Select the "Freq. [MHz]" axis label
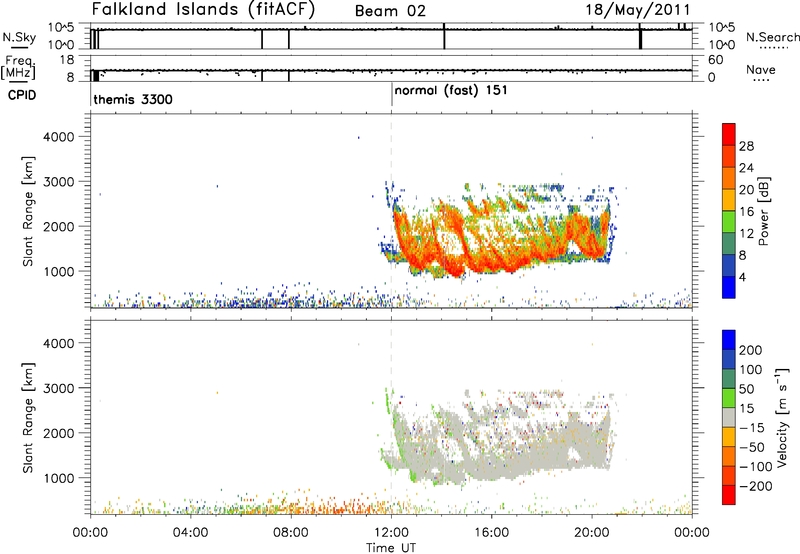Screen dimensions: 800x554 [18, 67]
